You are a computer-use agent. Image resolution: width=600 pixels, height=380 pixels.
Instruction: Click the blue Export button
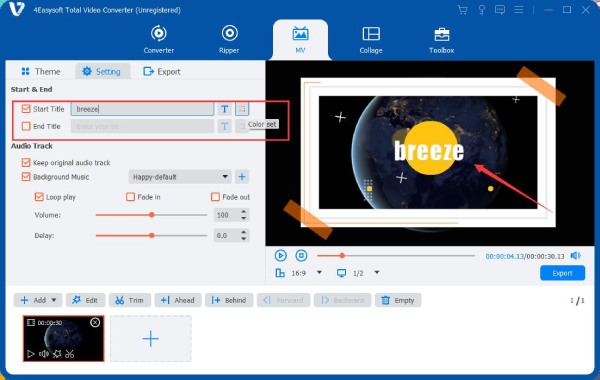tap(562, 273)
